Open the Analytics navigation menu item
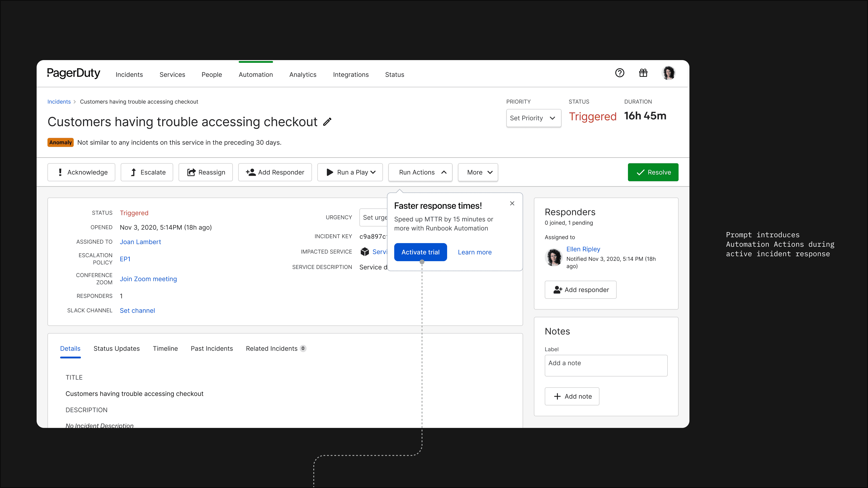 [303, 74]
